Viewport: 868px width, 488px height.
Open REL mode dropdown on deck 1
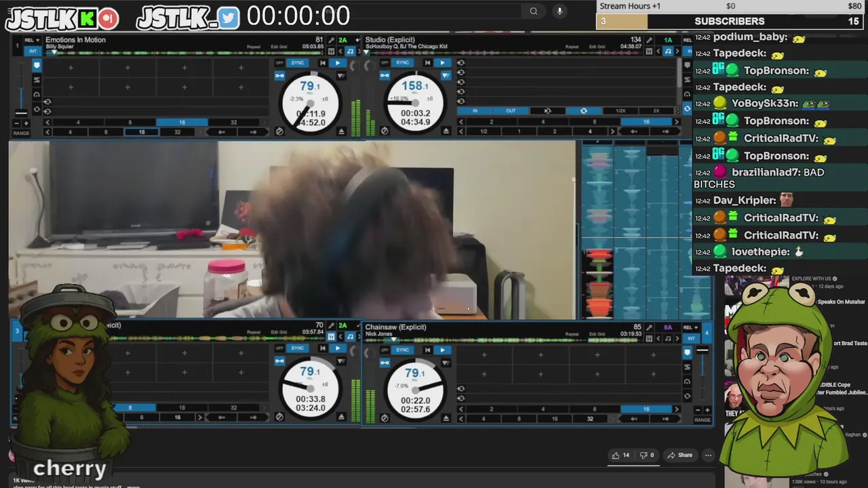pyautogui.click(x=32, y=40)
